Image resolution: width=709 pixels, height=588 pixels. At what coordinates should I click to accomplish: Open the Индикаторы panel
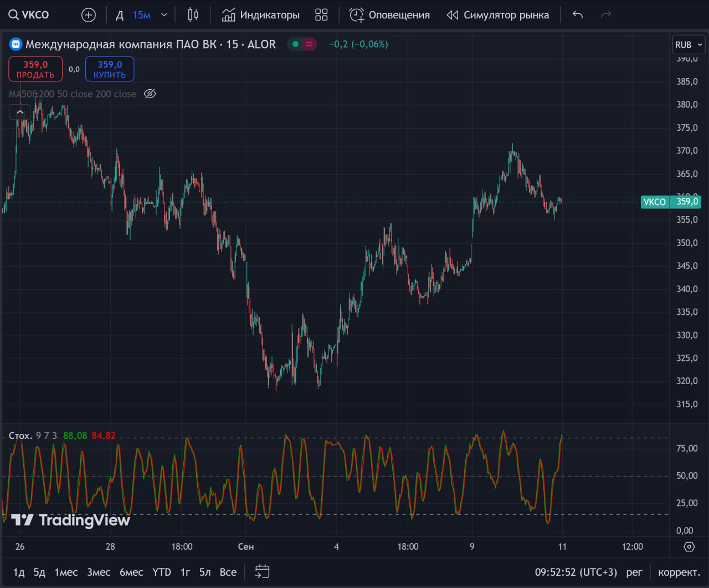pyautogui.click(x=260, y=15)
